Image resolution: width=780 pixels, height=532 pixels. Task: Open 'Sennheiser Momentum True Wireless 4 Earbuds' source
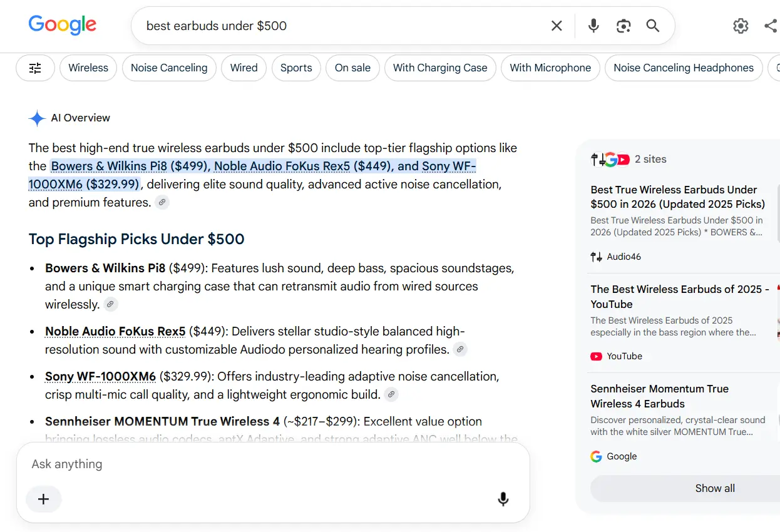pos(659,396)
